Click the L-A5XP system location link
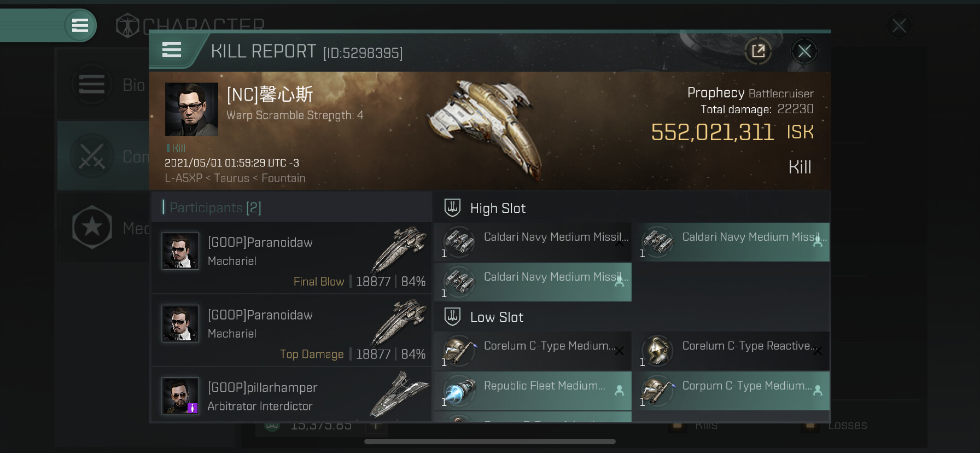The image size is (980, 453). click(183, 178)
